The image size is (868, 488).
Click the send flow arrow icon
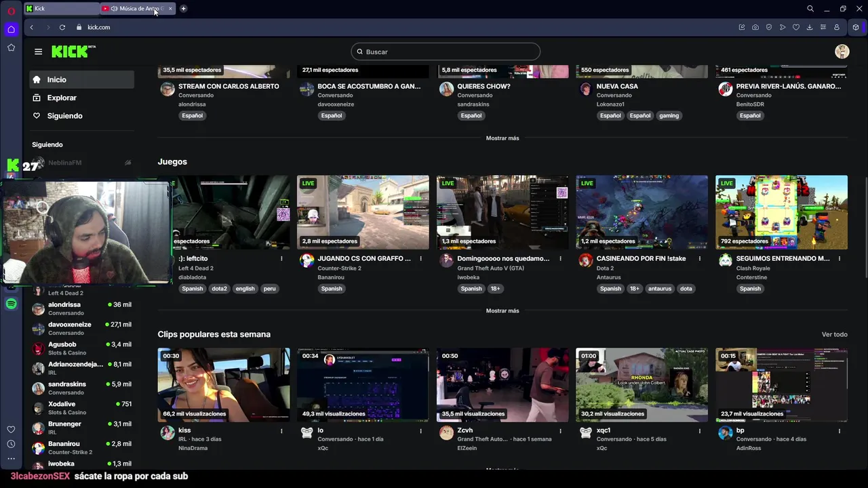(783, 27)
